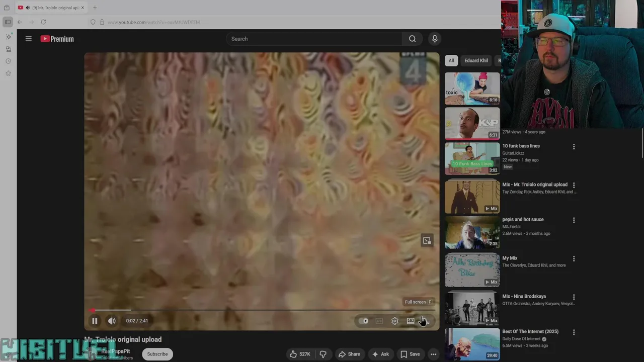Image resolution: width=644 pixels, height=362 pixels.
Task: Open the player settings gear
Action: pos(395,321)
